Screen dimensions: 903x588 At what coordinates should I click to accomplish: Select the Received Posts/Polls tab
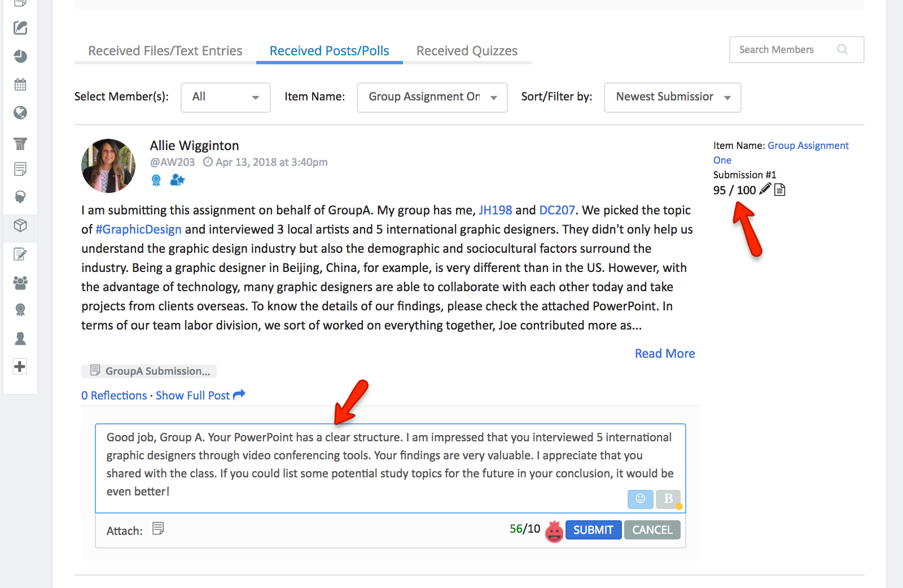pos(330,51)
